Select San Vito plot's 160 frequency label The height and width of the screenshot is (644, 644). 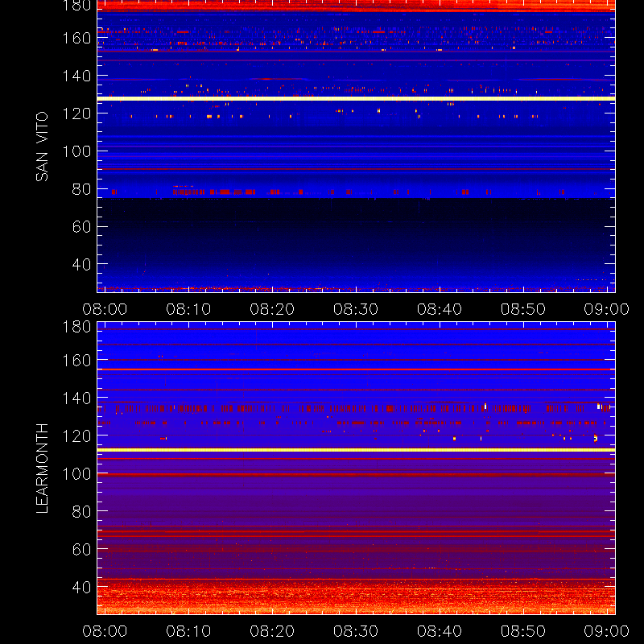[76, 38]
